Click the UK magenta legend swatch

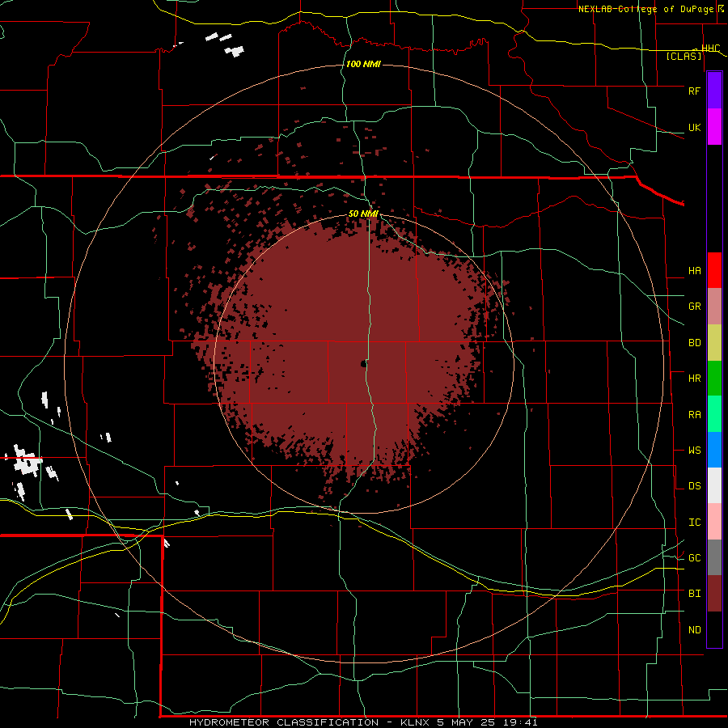click(x=714, y=127)
